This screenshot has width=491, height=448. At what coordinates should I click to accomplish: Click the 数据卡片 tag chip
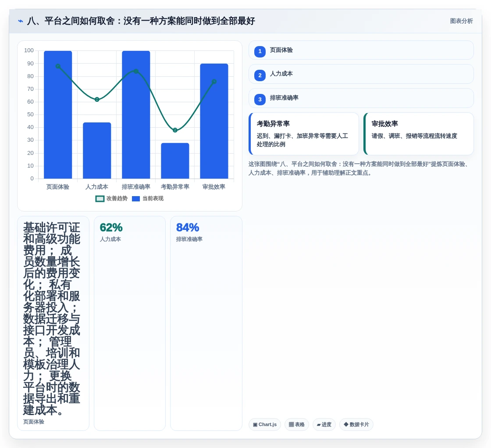(x=356, y=424)
